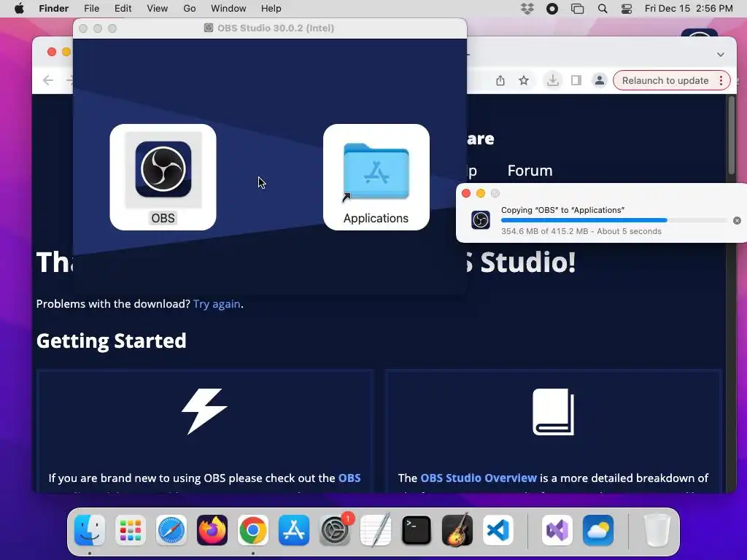Close the copy progress dialog with the red button
Viewport: 747px width, 560px height.
tap(466, 192)
